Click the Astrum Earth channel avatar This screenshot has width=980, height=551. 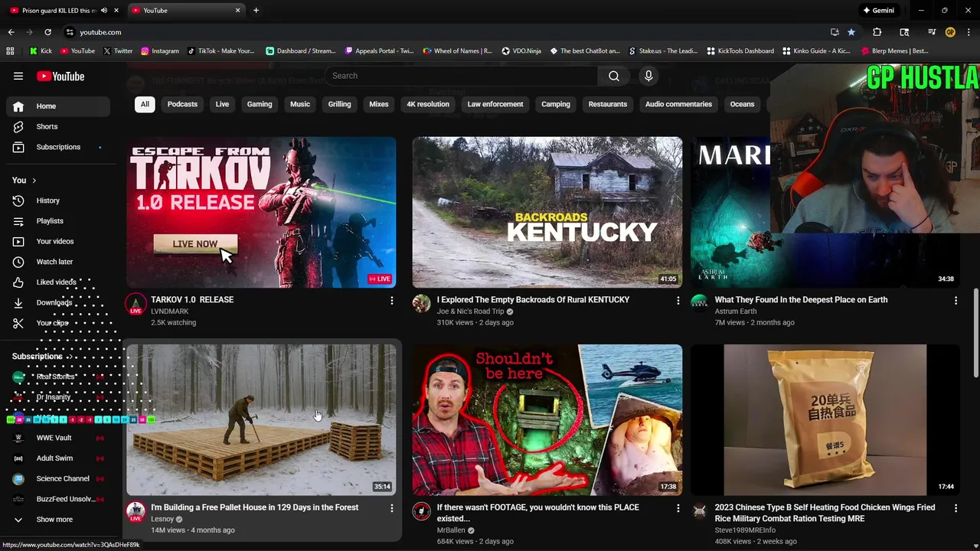[699, 304]
